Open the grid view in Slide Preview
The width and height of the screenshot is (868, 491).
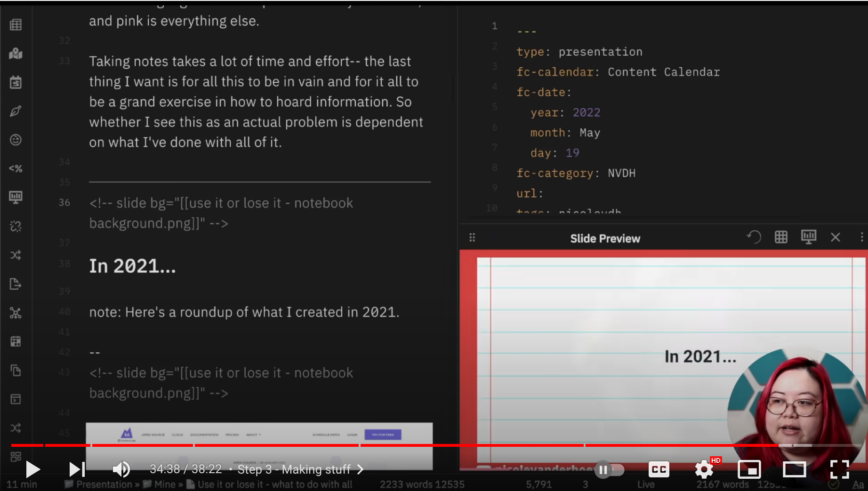click(781, 238)
